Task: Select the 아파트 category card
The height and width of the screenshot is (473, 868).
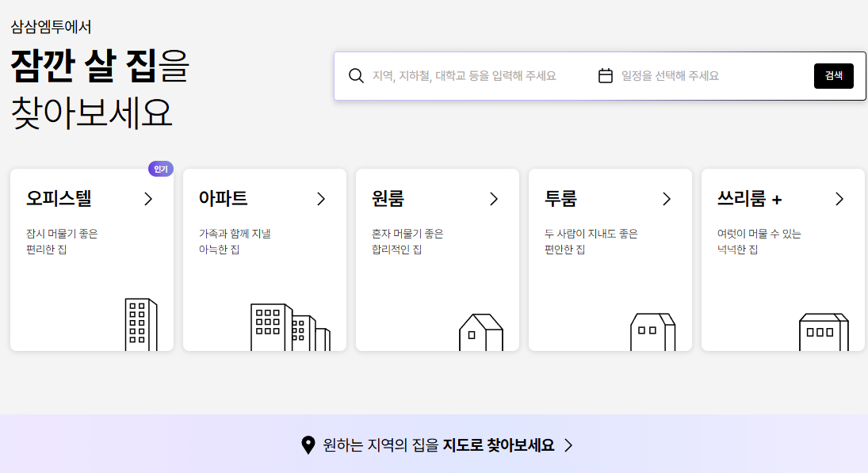Action: tap(265, 259)
